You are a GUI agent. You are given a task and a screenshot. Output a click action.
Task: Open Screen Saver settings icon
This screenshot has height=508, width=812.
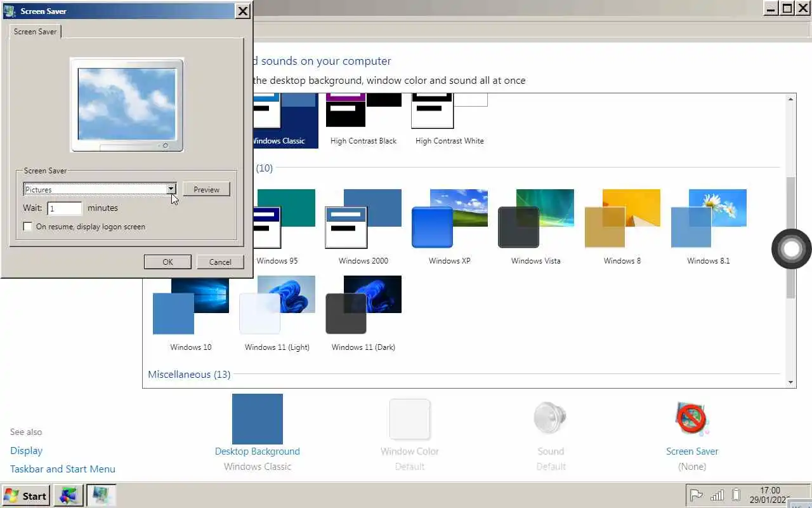click(691, 419)
